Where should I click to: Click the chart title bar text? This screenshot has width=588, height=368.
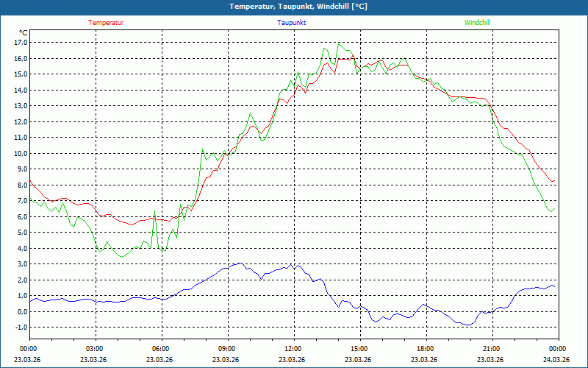point(294,7)
